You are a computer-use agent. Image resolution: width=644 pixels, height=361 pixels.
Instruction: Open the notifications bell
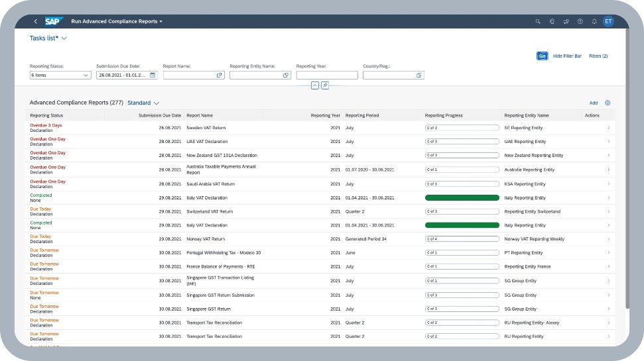coord(594,21)
